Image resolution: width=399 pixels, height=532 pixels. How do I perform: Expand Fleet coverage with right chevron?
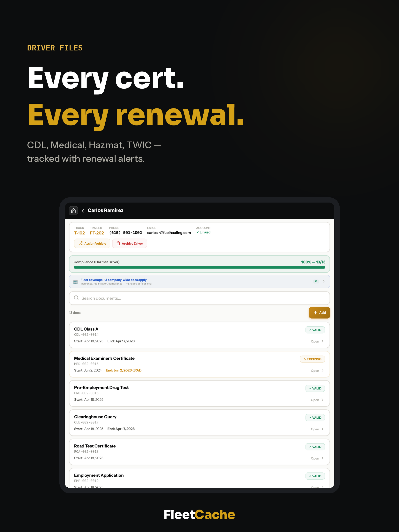pyautogui.click(x=324, y=281)
